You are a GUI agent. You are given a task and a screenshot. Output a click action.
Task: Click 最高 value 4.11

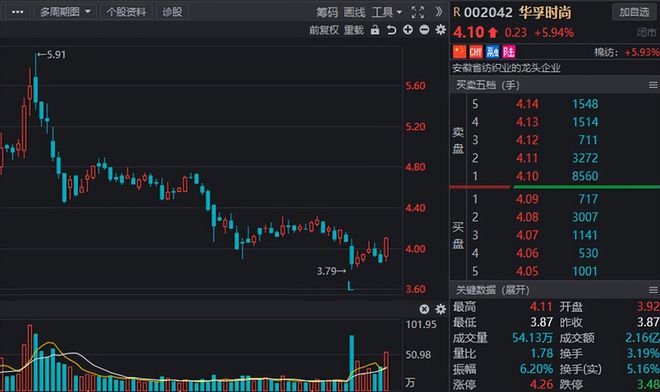point(541,307)
